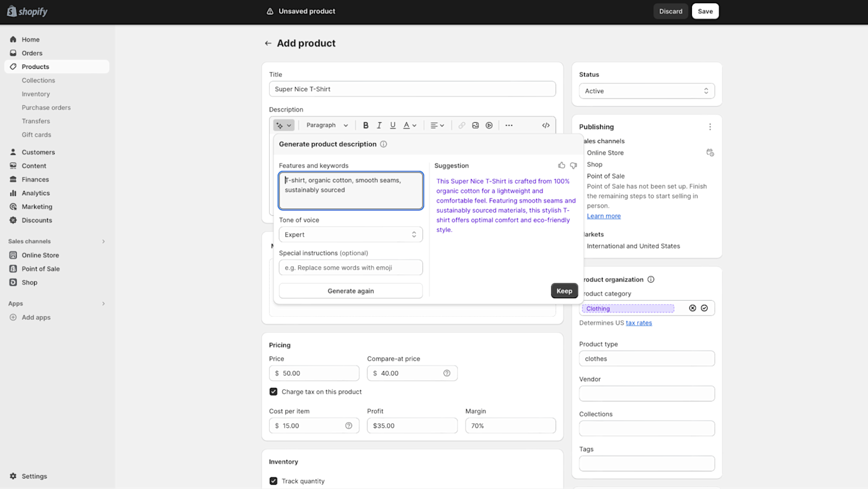This screenshot has height=489, width=868.
Task: Open the text color dropdown
Action: 410,125
